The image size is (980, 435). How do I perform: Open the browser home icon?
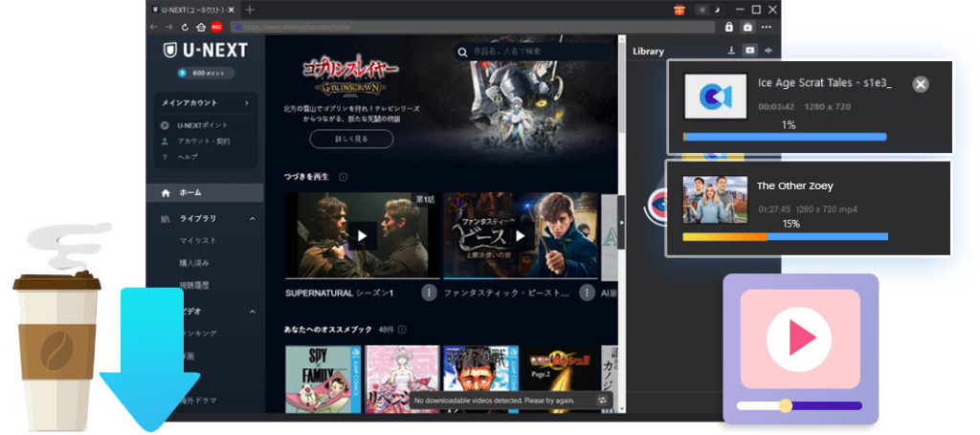pos(201,27)
